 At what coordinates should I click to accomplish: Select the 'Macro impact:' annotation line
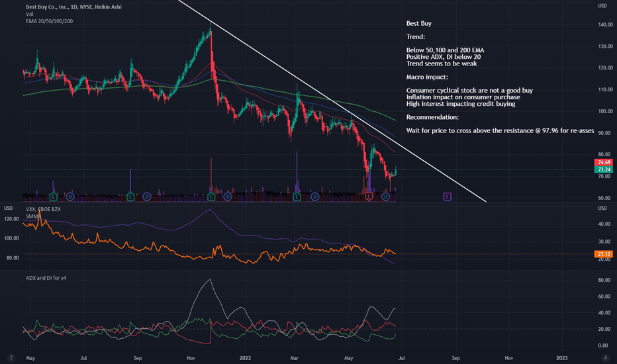tap(427, 77)
